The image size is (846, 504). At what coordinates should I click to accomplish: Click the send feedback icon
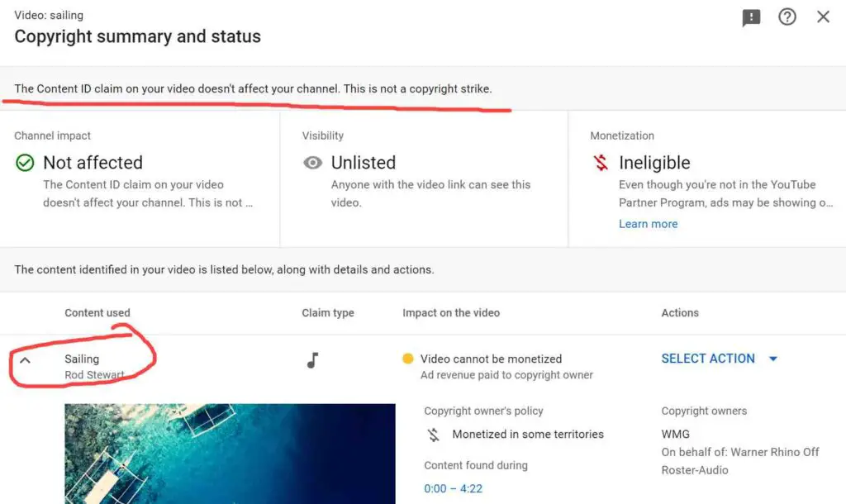[751, 17]
